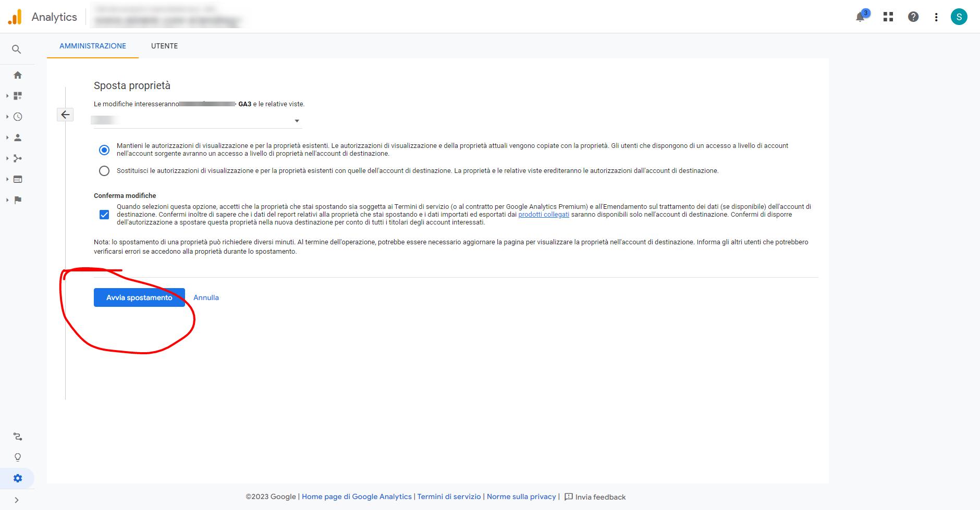Screen dimensions: 980x510
Task: Open the three-dot more options menu
Action: click(936, 17)
